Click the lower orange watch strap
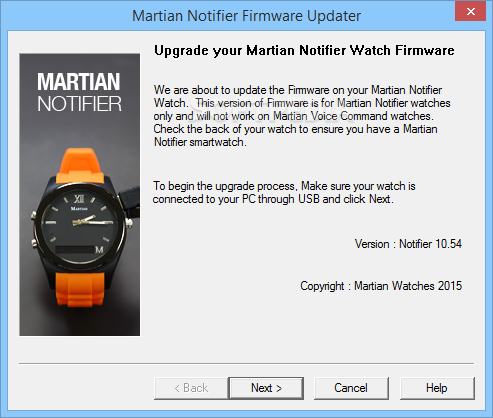Viewport: 493px width, 418px height. click(x=80, y=289)
